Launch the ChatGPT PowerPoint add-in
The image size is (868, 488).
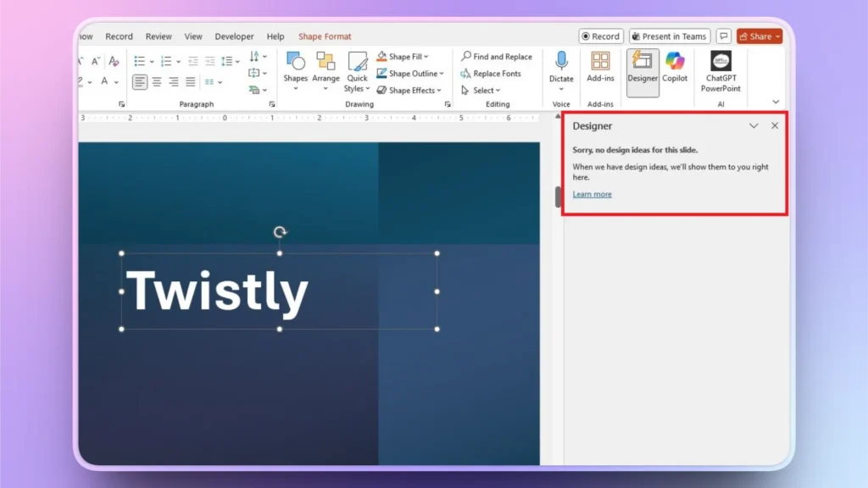(720, 68)
